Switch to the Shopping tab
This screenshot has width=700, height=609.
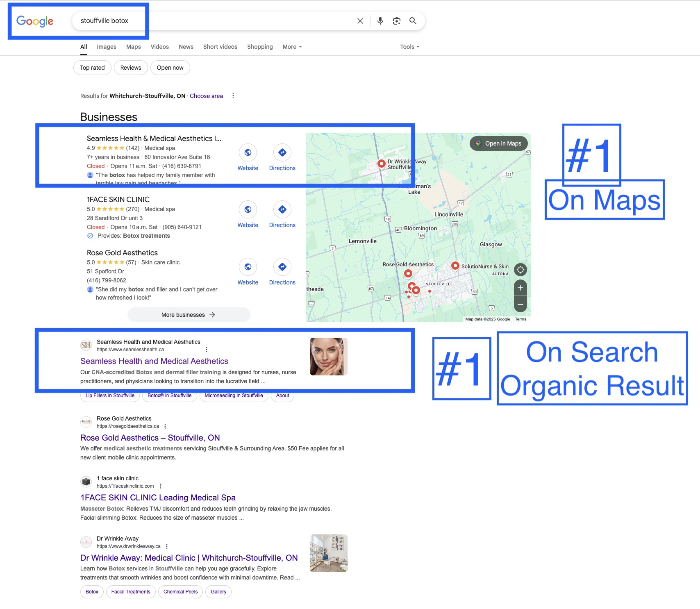[x=260, y=47]
